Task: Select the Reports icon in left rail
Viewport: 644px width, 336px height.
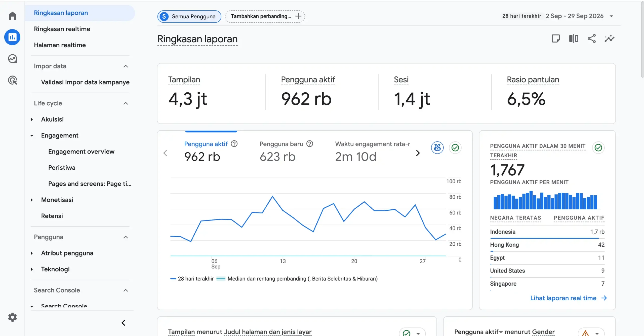Action: point(12,37)
